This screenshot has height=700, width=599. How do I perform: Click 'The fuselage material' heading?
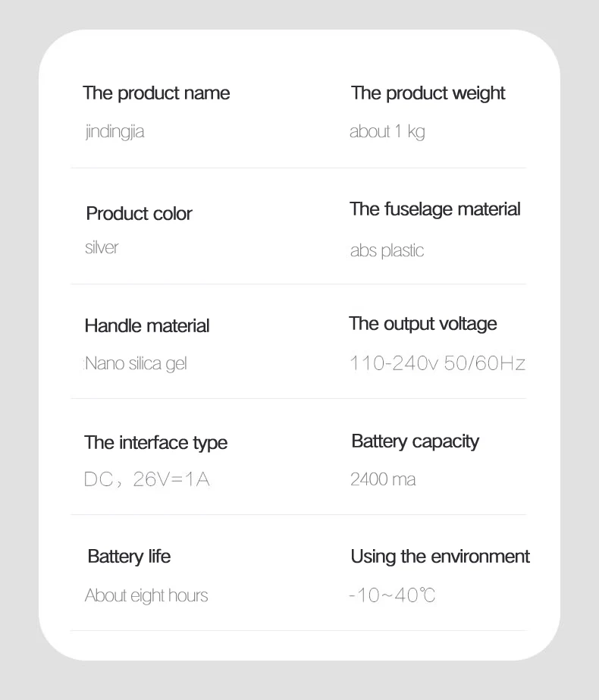point(434,209)
